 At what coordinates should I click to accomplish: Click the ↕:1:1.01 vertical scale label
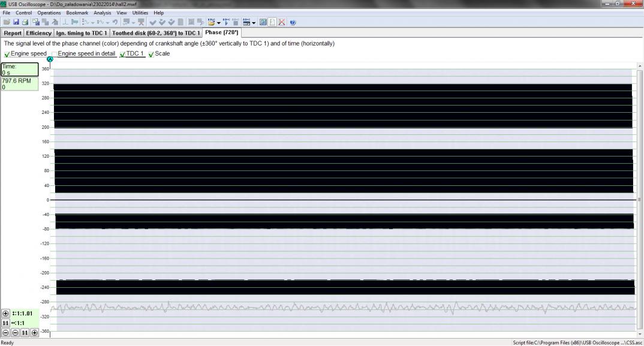coord(22,314)
